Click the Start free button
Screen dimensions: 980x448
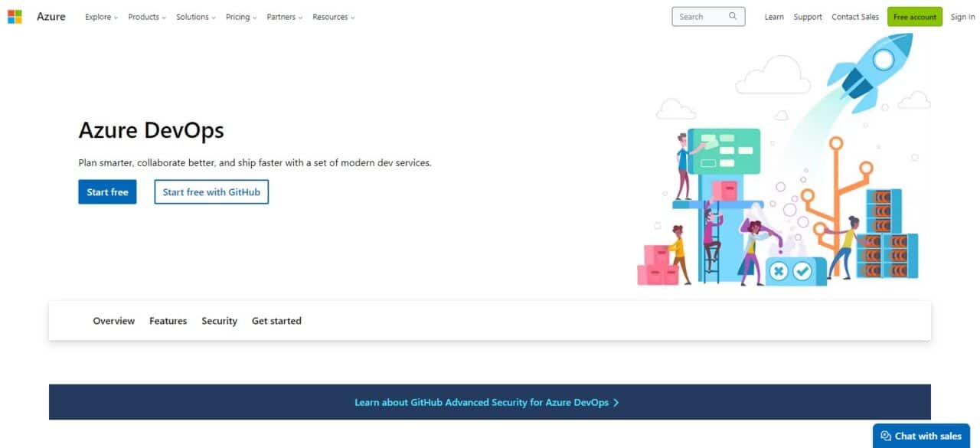coord(107,192)
